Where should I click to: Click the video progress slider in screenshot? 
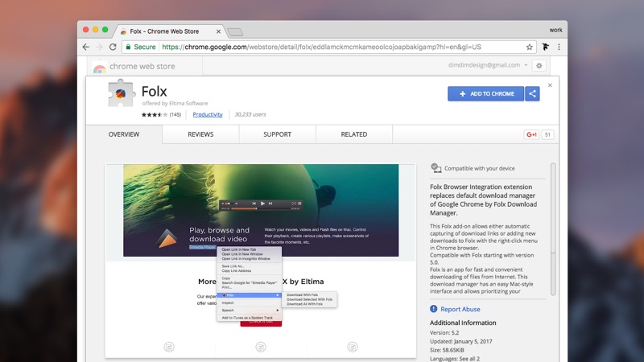261,208
